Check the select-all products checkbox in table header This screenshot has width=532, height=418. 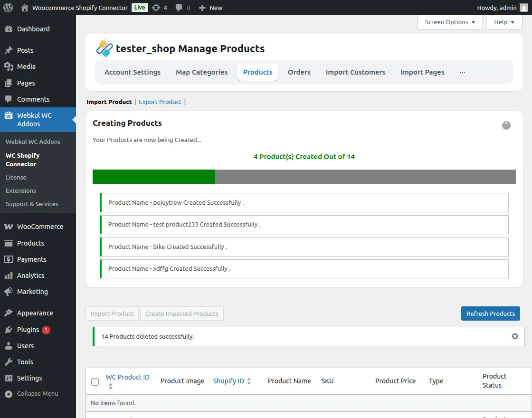[95, 381]
